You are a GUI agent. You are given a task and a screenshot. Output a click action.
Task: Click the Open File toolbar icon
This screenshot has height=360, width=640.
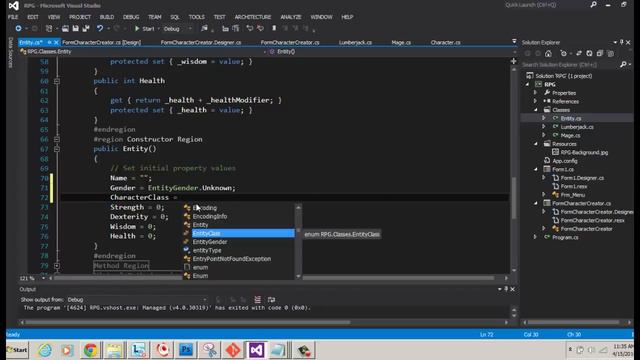click(x=65, y=29)
